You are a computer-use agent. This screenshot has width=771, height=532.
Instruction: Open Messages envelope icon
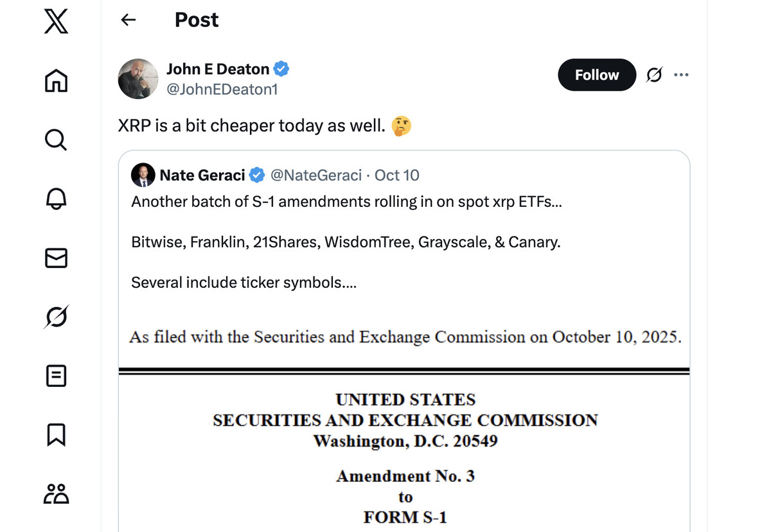point(56,258)
